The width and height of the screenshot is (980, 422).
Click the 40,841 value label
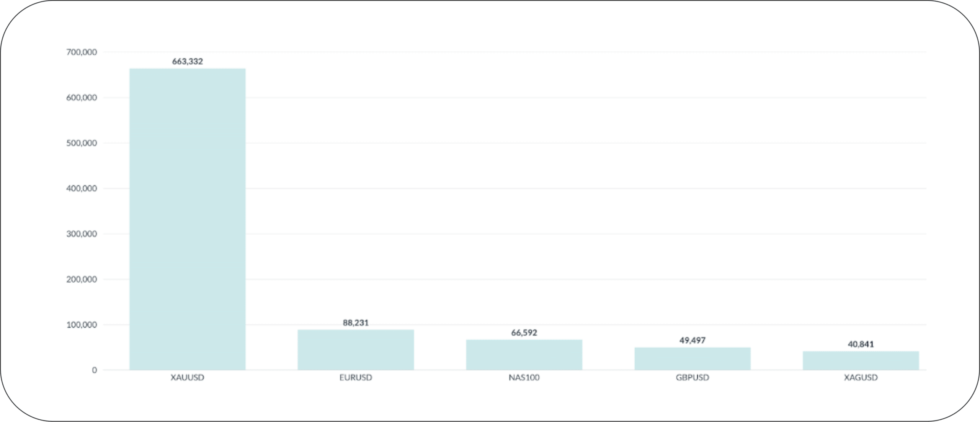(861, 344)
